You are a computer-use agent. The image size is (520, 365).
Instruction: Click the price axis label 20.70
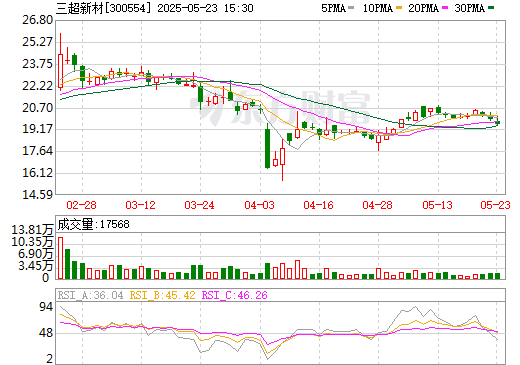click(37, 107)
